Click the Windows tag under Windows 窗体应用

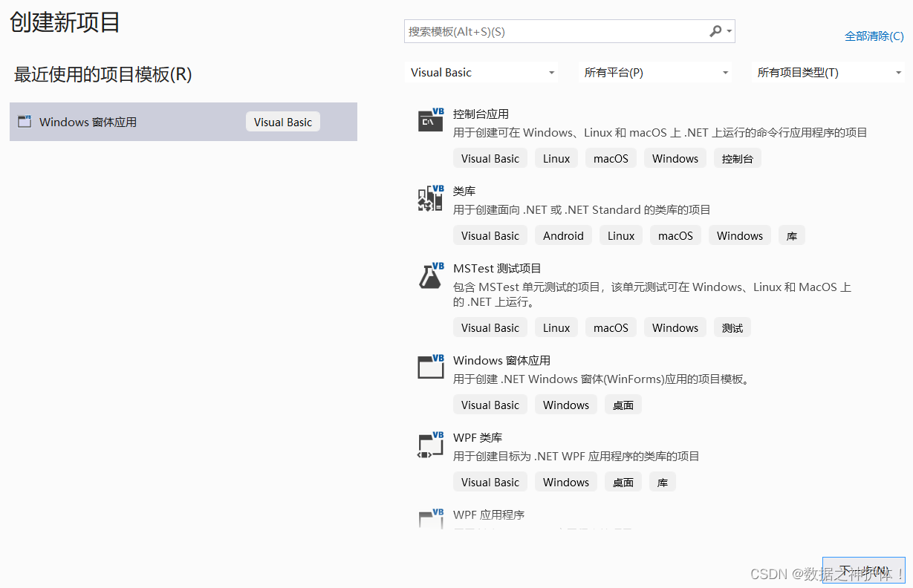566,405
